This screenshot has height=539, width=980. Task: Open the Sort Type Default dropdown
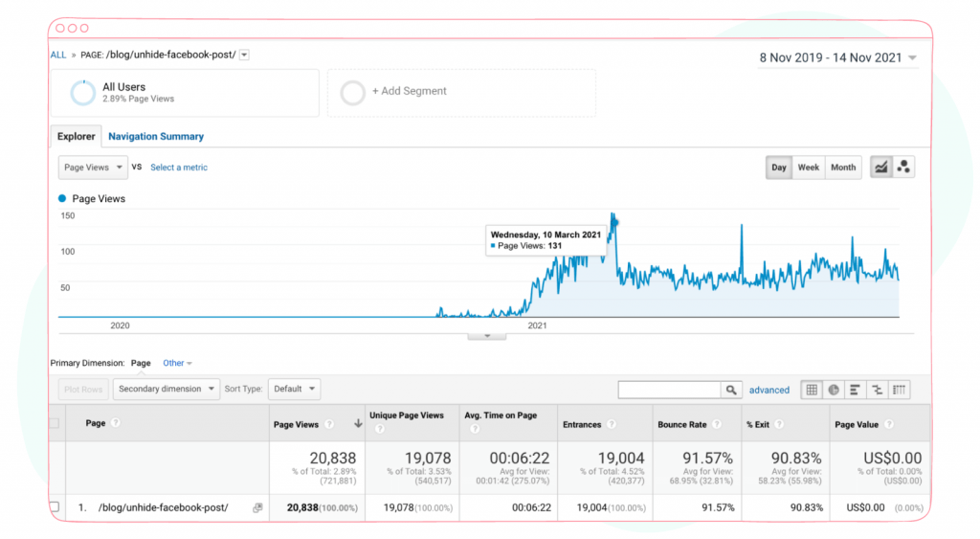tap(295, 389)
